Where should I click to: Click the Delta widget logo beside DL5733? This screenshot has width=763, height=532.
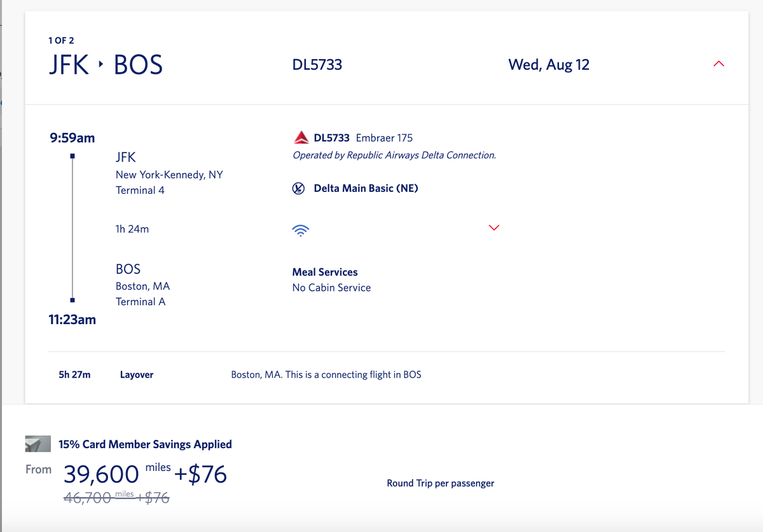[x=299, y=137]
